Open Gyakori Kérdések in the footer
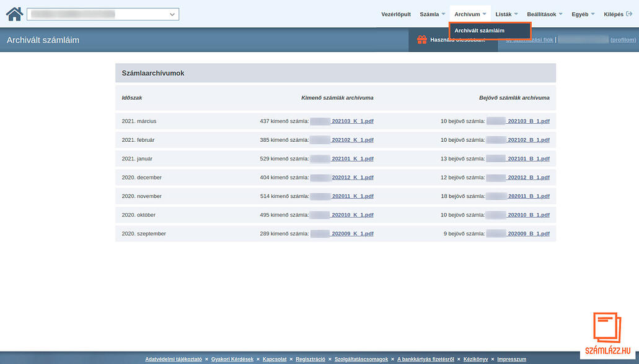This screenshot has width=639, height=364. click(232, 359)
